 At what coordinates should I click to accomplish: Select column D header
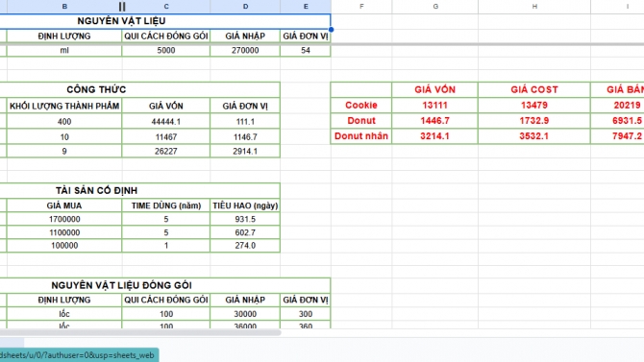(245, 7)
